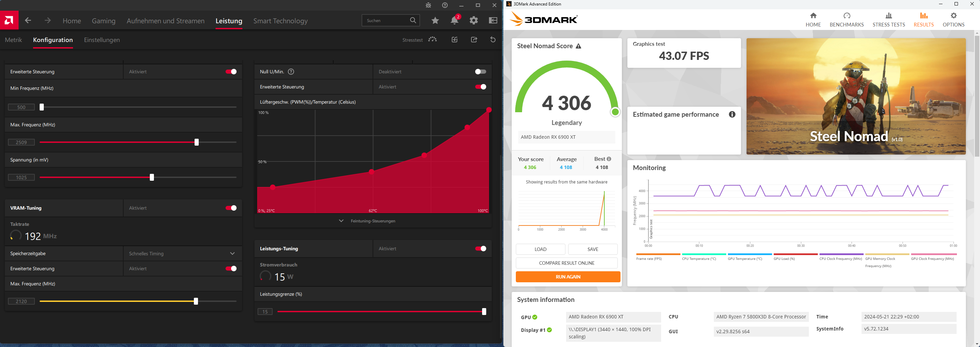Click the Leistungsgrenze value box showing 15
This screenshot has height=347, width=980.
265,312
